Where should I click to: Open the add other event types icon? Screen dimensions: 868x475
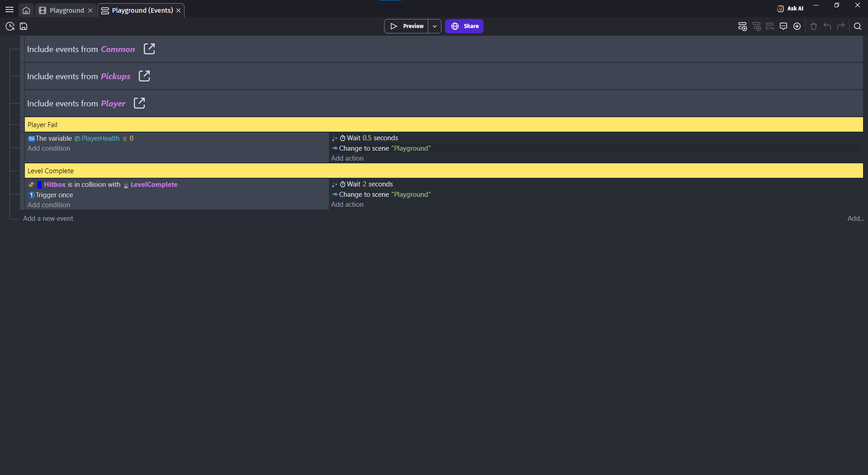797,26
